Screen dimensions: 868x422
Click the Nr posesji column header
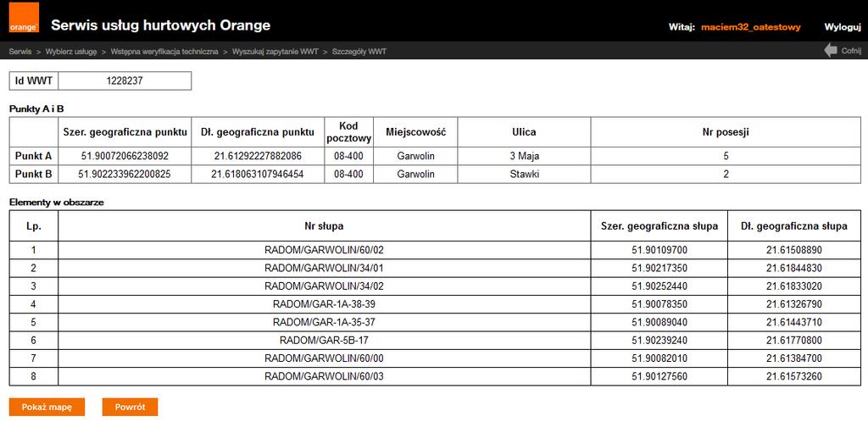[x=726, y=132]
